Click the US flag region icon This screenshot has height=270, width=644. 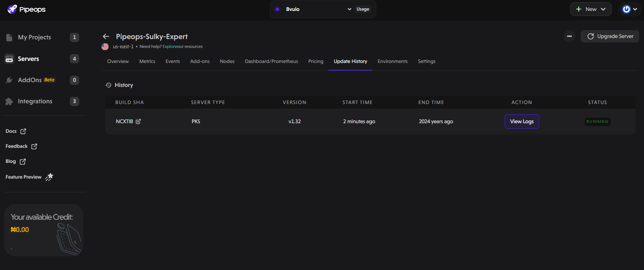coord(105,47)
